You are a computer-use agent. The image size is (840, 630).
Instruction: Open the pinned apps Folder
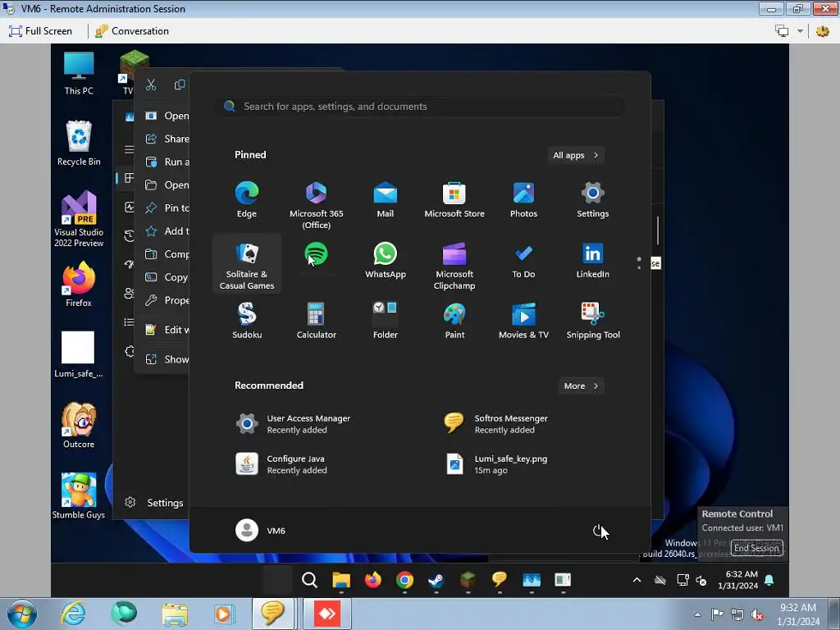click(386, 321)
